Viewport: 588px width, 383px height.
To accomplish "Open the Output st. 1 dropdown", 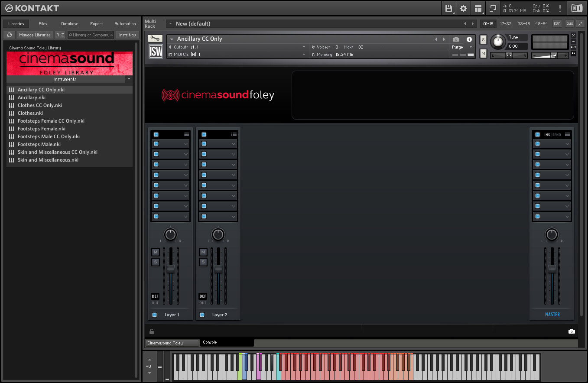I will pyautogui.click(x=237, y=47).
